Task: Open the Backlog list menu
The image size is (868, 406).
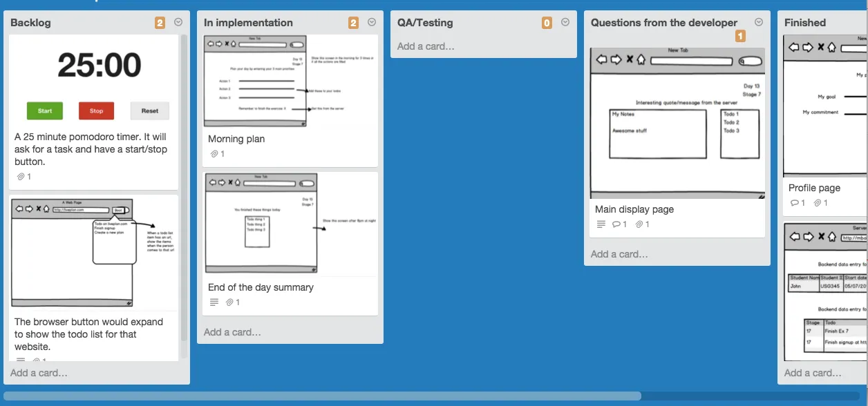Action: 178,21
